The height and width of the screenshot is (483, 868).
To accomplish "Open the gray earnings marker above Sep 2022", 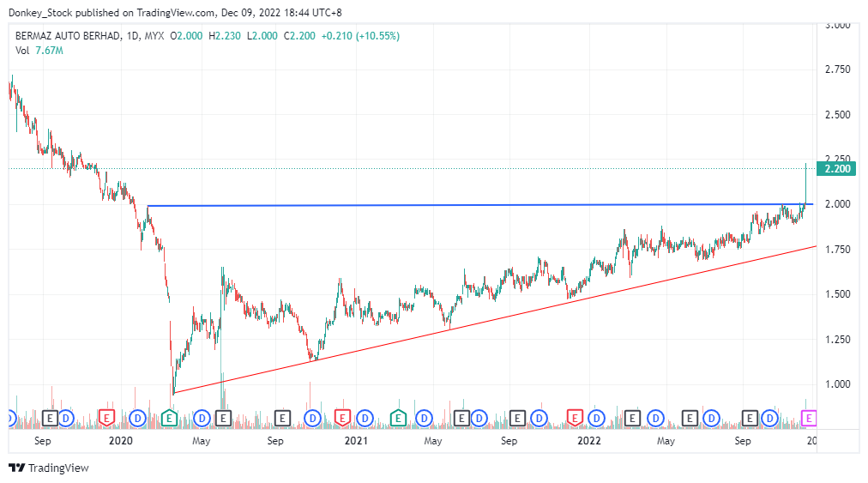I will [x=750, y=418].
